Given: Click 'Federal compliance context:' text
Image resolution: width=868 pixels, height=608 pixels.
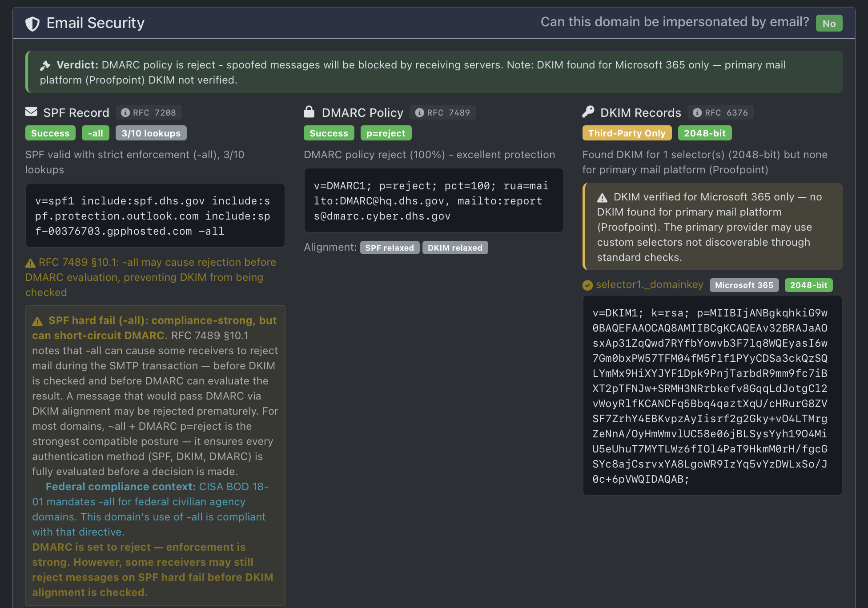Looking at the screenshot, I should 121,487.
